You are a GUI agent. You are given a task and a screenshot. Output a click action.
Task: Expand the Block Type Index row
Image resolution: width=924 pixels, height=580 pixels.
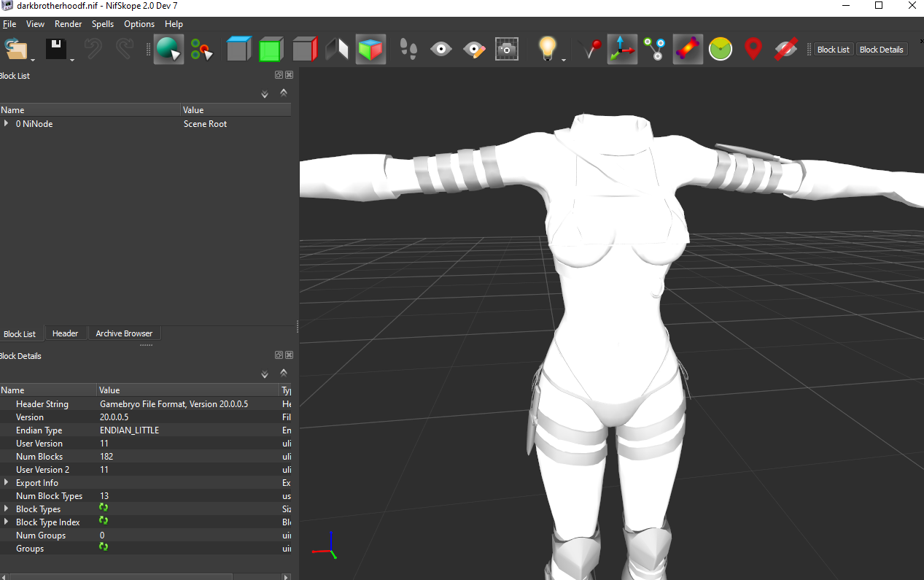pos(7,522)
